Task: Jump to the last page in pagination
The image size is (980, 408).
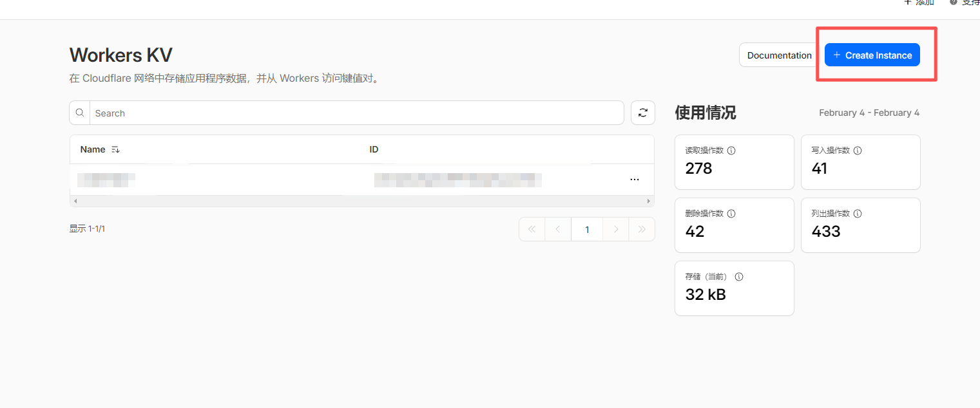Action: (642, 229)
